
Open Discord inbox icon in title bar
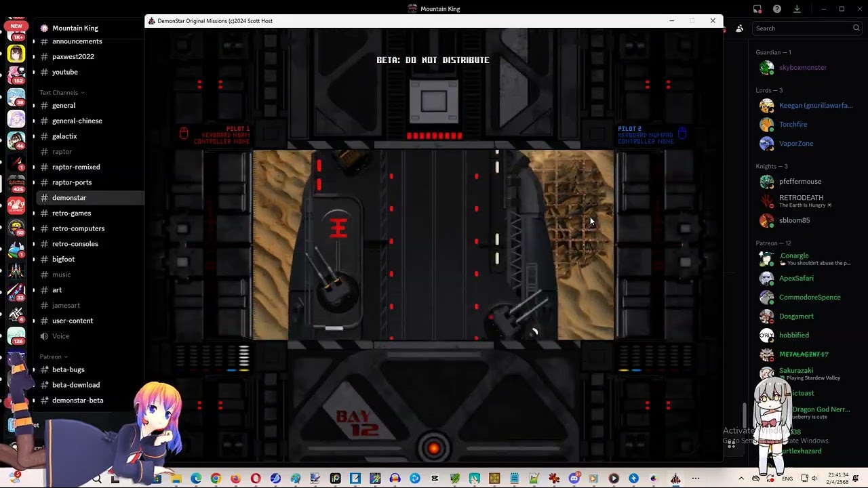click(x=757, y=9)
